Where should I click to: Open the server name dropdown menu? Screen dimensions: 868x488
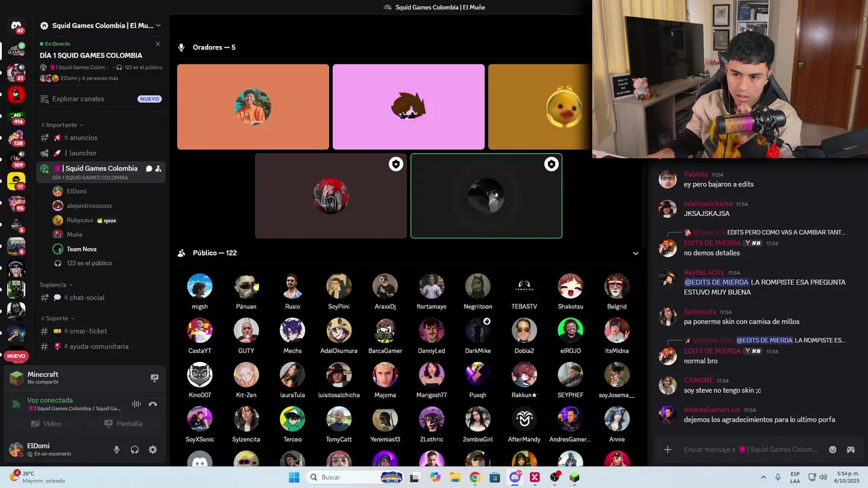[102, 26]
